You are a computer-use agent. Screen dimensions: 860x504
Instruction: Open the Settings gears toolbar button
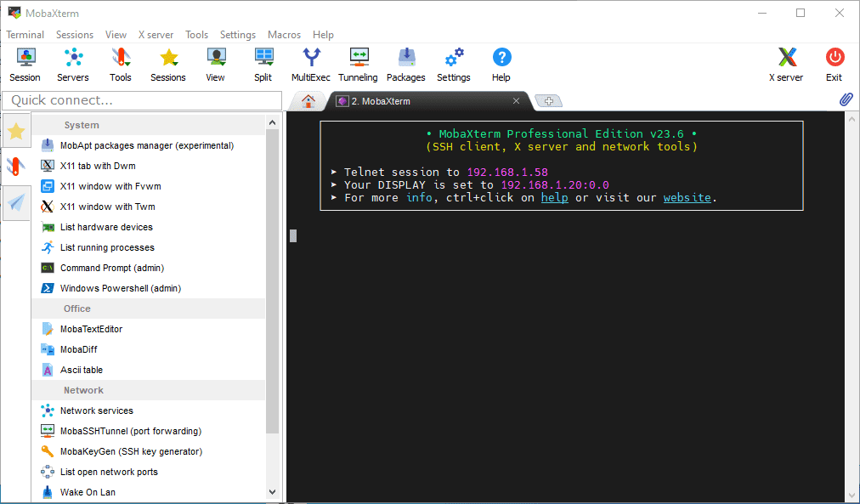point(454,65)
